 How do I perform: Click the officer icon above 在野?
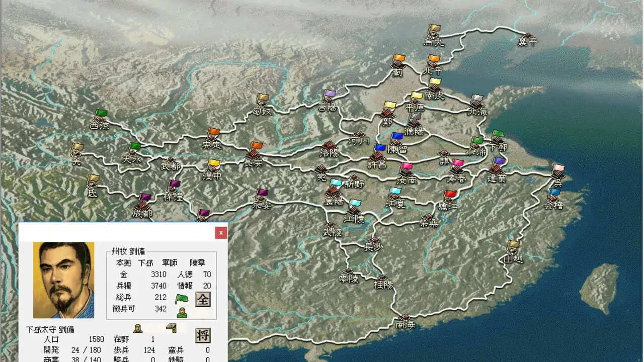(138, 328)
